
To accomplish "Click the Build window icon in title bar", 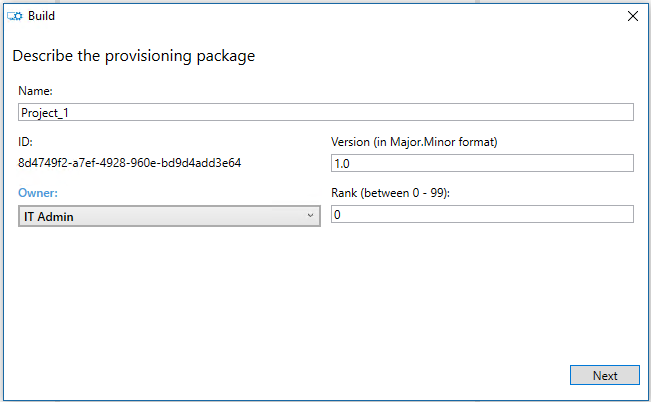I will [15, 16].
